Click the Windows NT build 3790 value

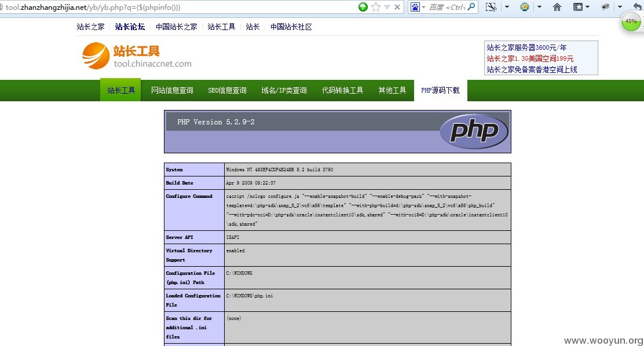tap(280, 170)
